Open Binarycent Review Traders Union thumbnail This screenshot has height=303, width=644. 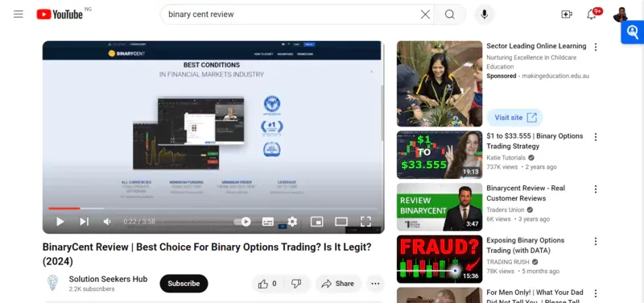click(x=440, y=207)
